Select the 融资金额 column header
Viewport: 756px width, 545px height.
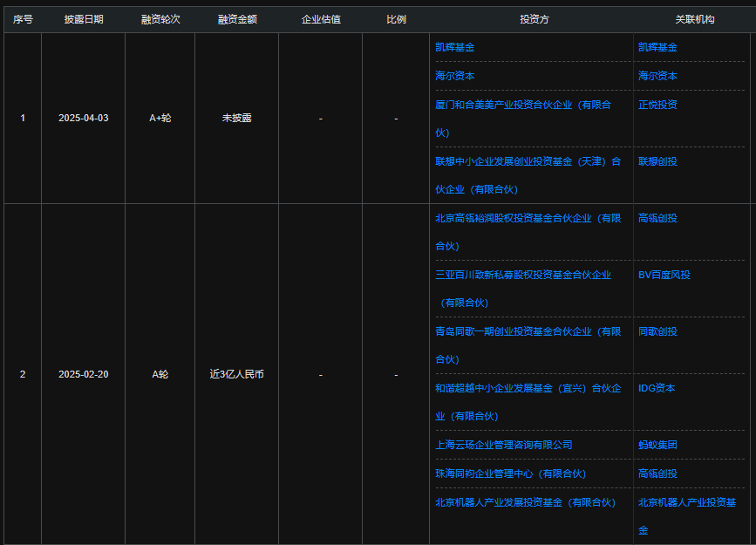pos(236,19)
